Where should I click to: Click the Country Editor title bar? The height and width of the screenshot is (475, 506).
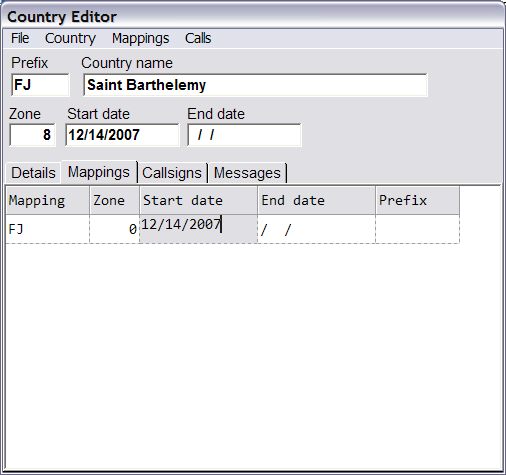point(253,17)
